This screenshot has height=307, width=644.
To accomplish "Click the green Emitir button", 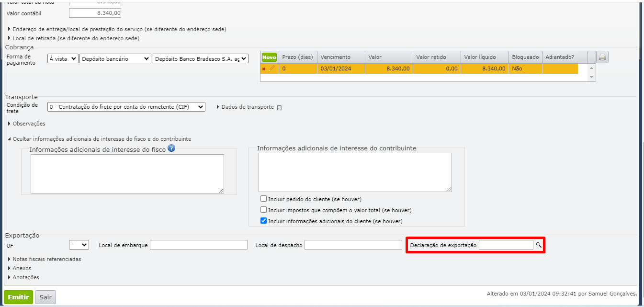I will coord(18,297).
